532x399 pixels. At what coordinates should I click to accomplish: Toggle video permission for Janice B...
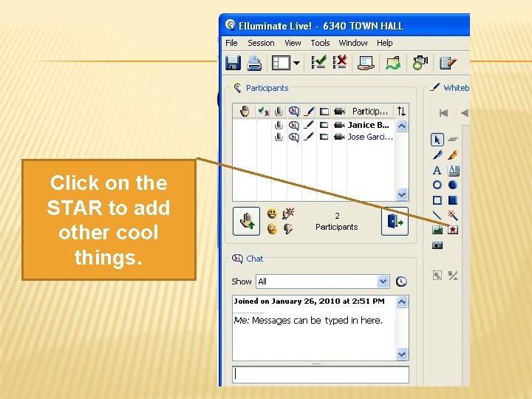point(339,125)
